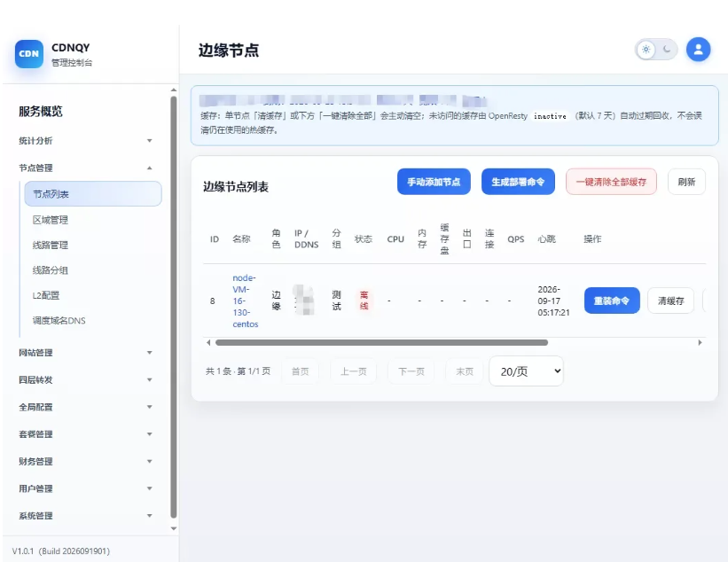This screenshot has height=562, width=728.
Task: Click the CPU column header
Action: [x=395, y=239]
